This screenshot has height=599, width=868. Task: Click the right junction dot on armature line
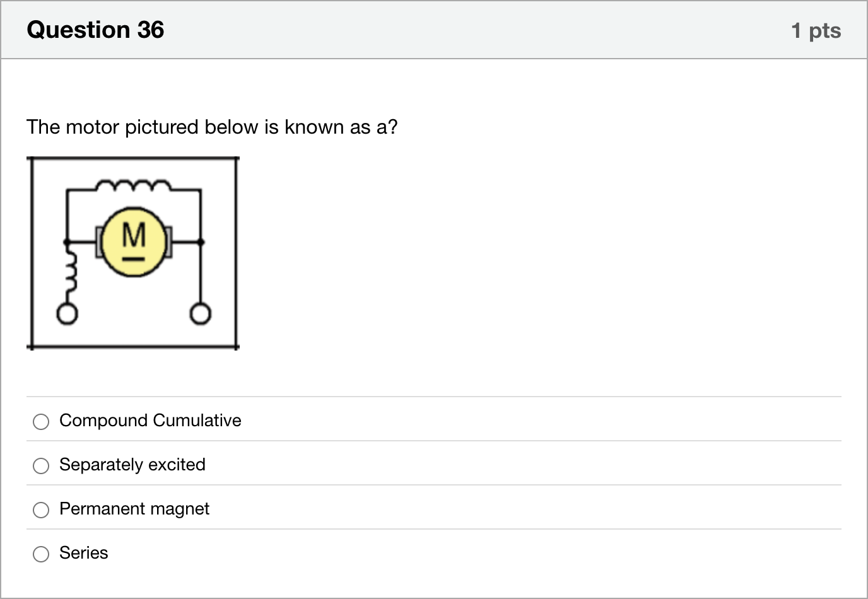pos(201,241)
